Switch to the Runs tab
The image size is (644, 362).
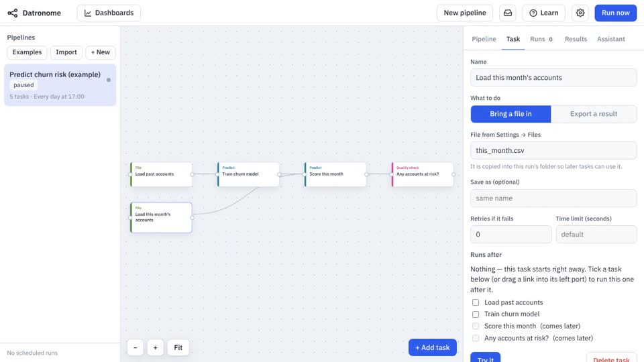541,39
